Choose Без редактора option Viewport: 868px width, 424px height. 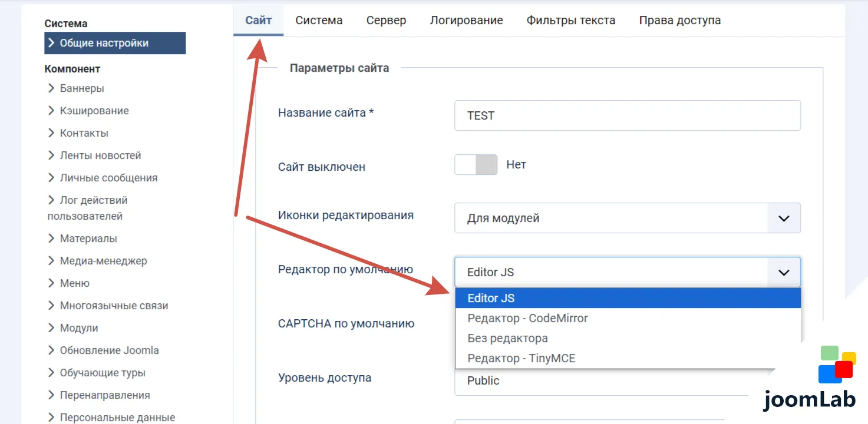(628, 338)
